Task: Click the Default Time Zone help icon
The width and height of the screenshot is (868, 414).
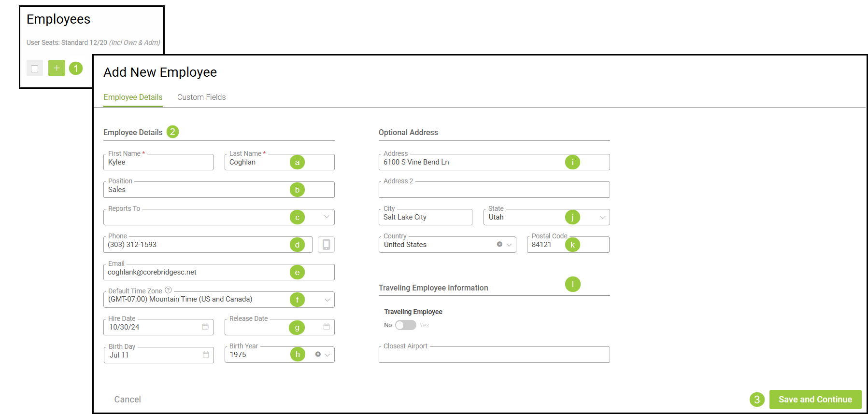Action: 168,290
